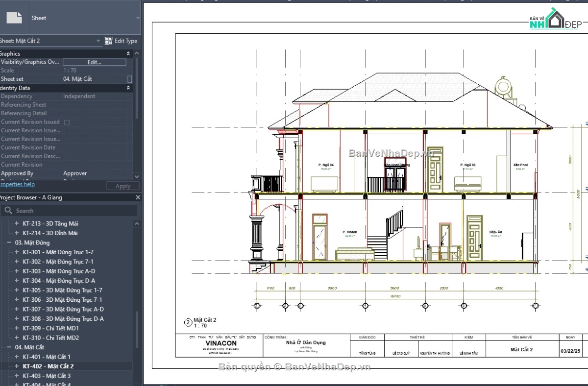Click the Properties panel scroll-down arrow
Screen dimensions: 588x386
[137, 176]
